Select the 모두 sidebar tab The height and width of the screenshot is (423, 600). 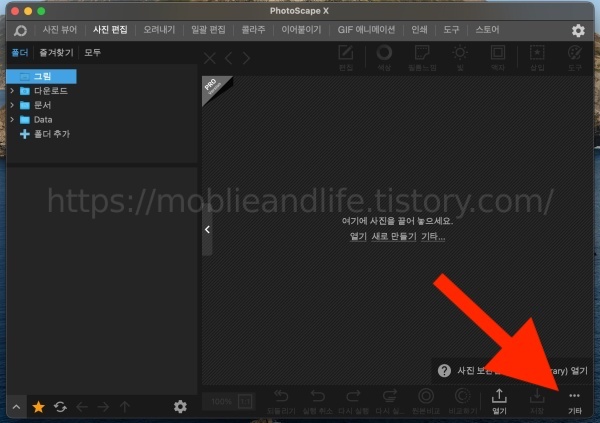point(93,52)
